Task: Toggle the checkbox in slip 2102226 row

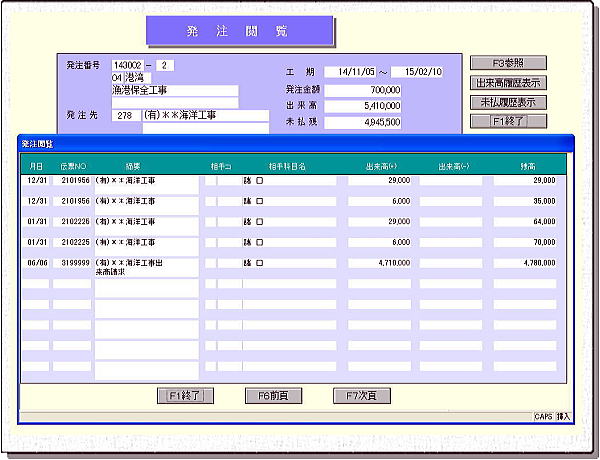Action: [260, 222]
